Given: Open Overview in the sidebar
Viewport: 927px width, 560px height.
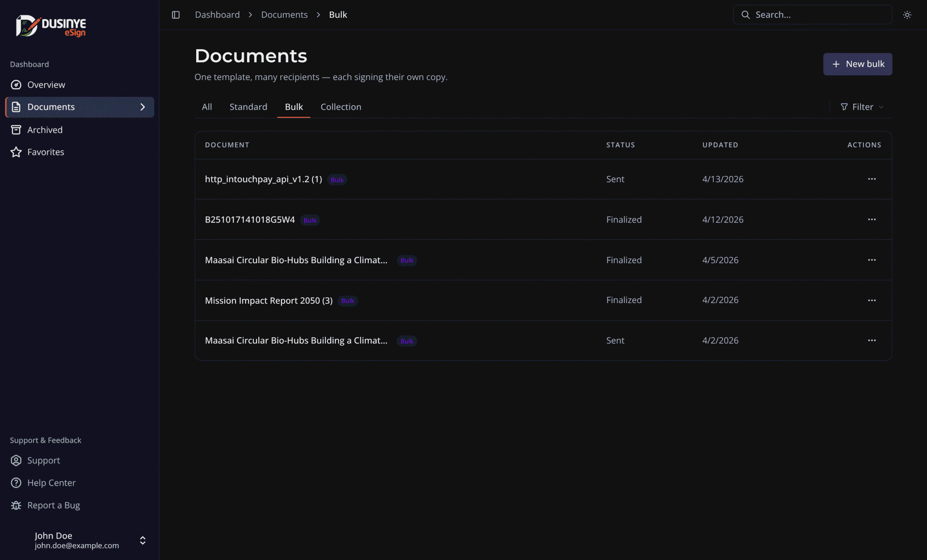Looking at the screenshot, I should (x=79, y=85).
